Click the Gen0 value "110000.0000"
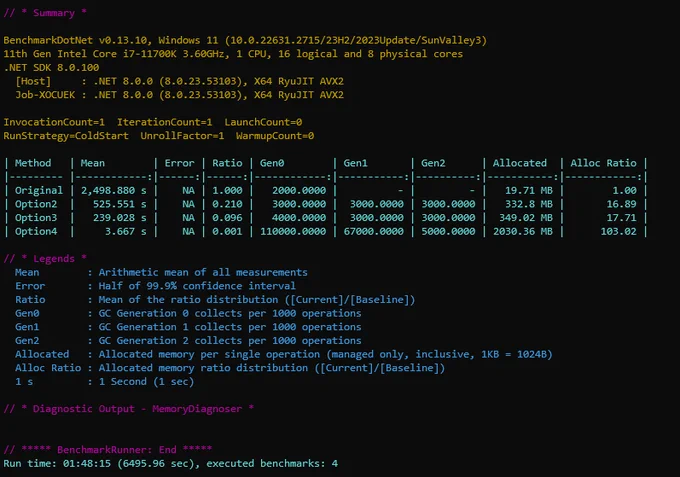680x477 pixels. click(293, 232)
